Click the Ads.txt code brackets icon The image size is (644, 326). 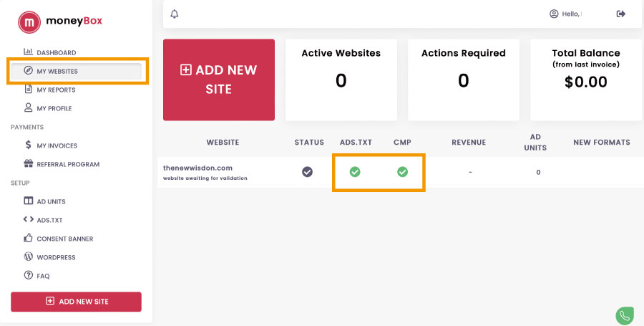coord(28,219)
